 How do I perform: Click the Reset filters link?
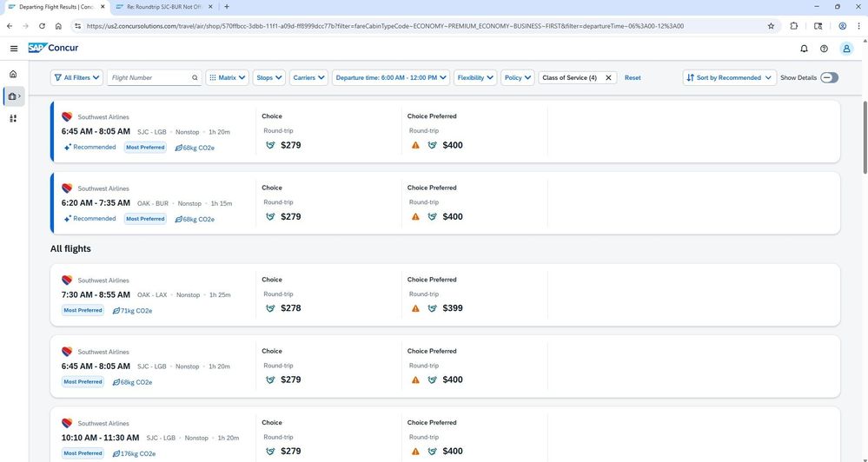point(633,78)
